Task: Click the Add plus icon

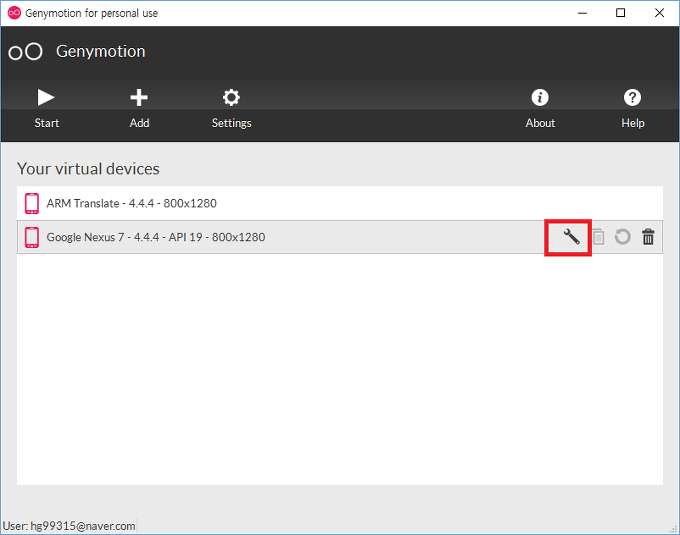Action: click(139, 98)
